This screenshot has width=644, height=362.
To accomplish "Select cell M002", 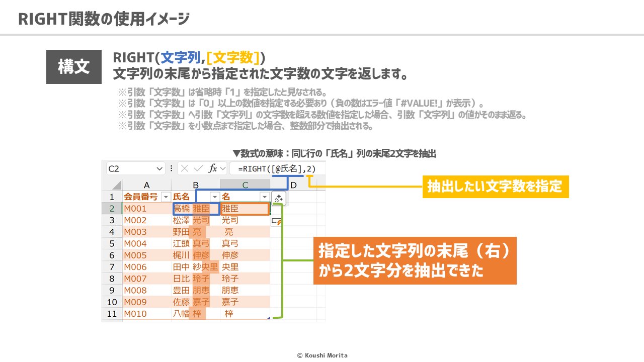I will point(146,220).
